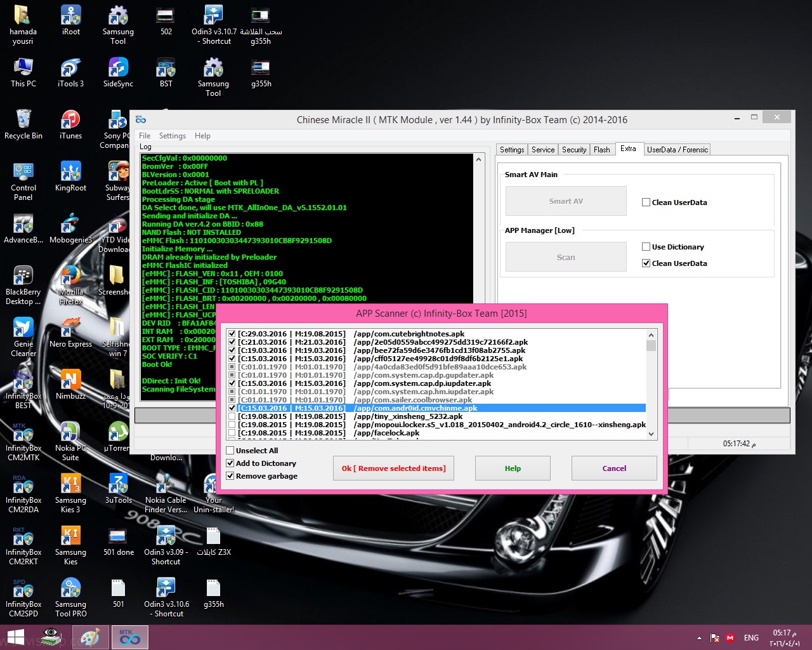Click the Scan button

tap(566, 257)
